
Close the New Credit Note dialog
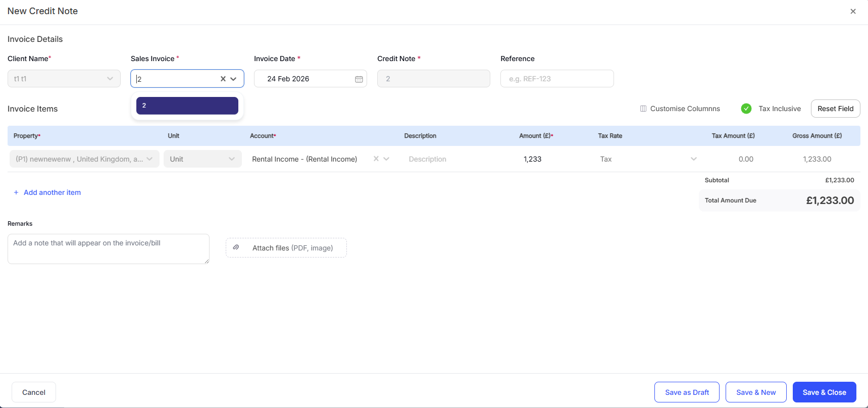tap(852, 11)
